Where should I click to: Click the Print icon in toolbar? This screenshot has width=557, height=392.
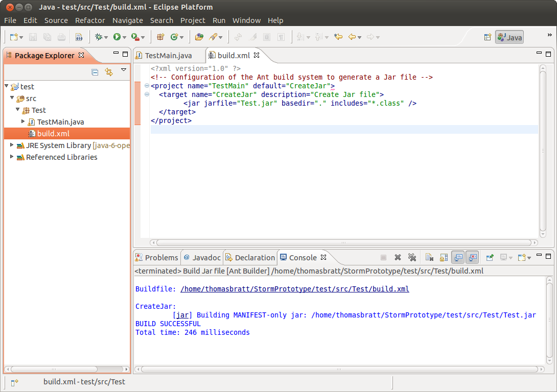click(x=61, y=37)
